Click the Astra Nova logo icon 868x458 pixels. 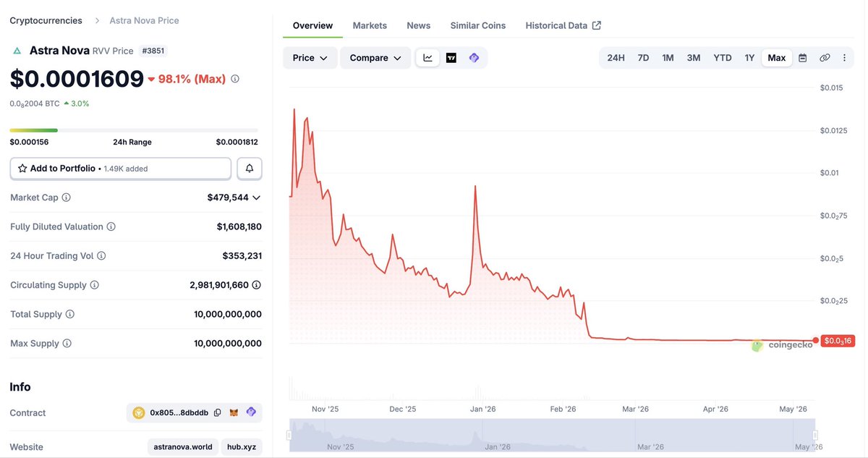click(x=17, y=51)
